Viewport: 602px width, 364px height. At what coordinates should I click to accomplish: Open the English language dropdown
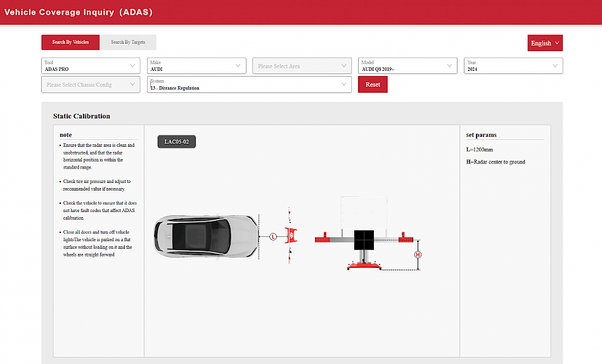[544, 43]
